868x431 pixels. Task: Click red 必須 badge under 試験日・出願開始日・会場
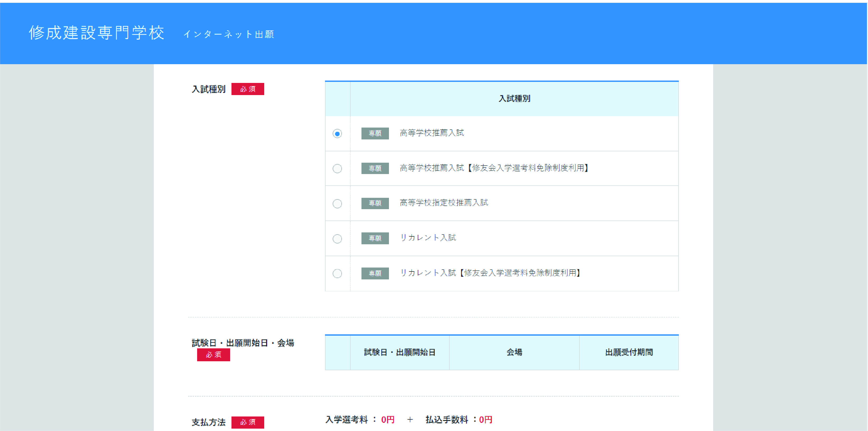(213, 355)
